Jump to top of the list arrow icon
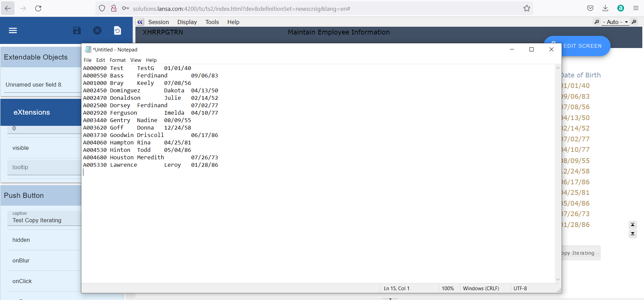644x300 pixels. click(633, 225)
